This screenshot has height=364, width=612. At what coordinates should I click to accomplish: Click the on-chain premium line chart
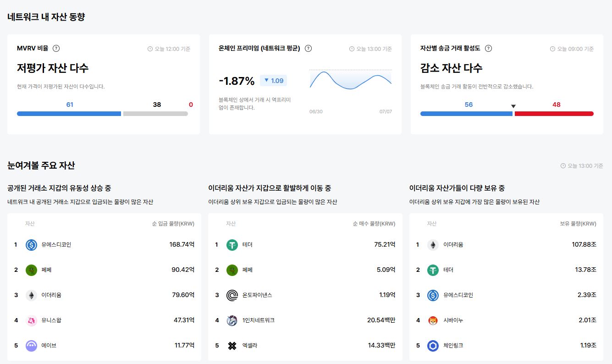click(351, 80)
